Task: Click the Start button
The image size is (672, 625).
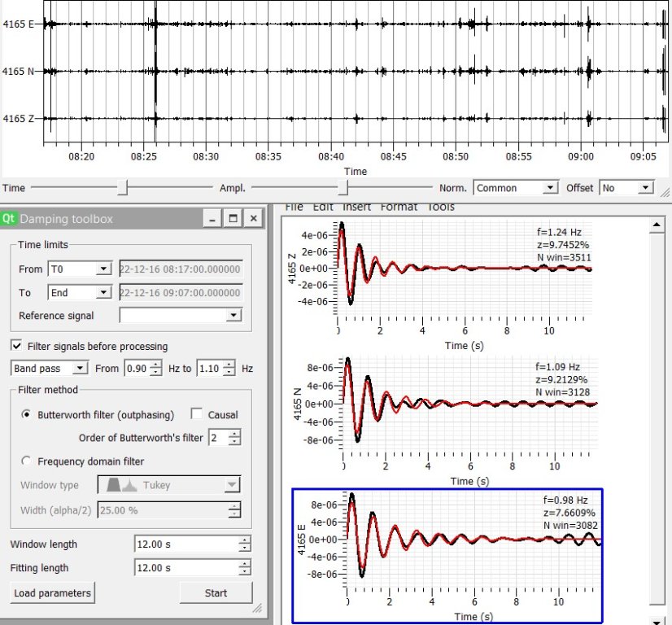Action: coord(216,593)
